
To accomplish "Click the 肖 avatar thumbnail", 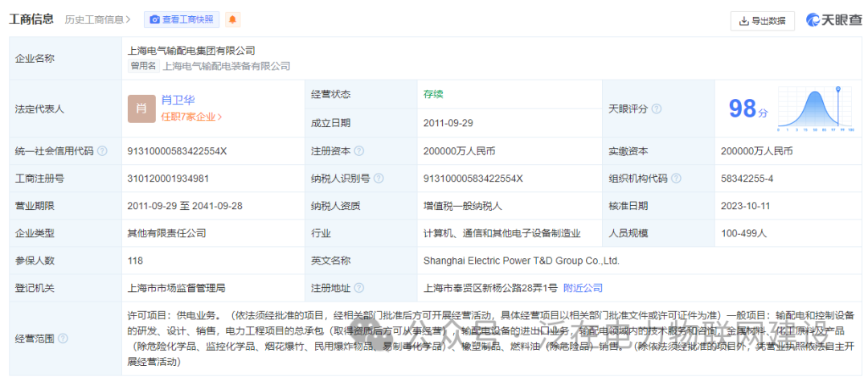I will 141,109.
